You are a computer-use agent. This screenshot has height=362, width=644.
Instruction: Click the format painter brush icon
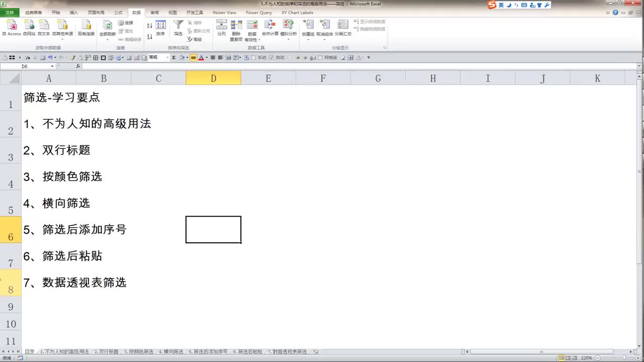[x=72, y=58]
